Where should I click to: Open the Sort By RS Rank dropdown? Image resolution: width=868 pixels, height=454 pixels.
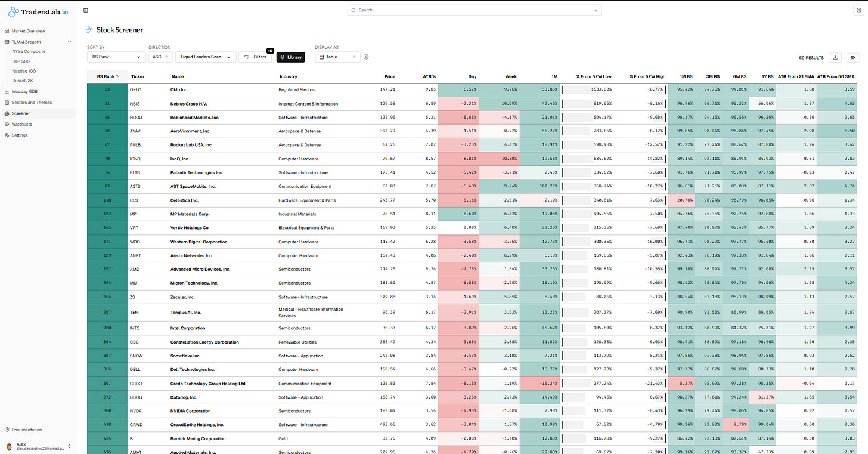tap(116, 57)
